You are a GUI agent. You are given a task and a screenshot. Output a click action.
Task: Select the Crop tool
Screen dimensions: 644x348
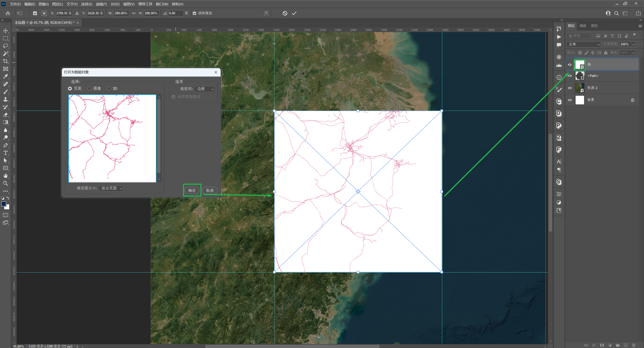pos(6,61)
